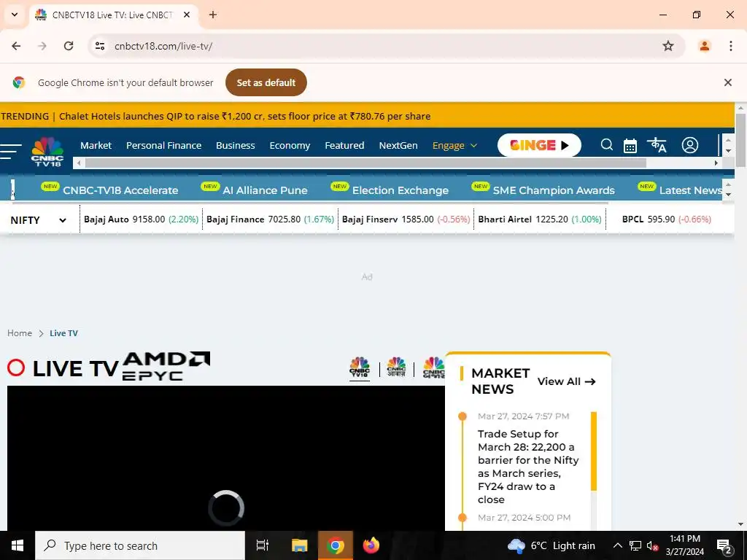Bookmark this page with star icon
This screenshot has height=560, width=747.
point(668,46)
